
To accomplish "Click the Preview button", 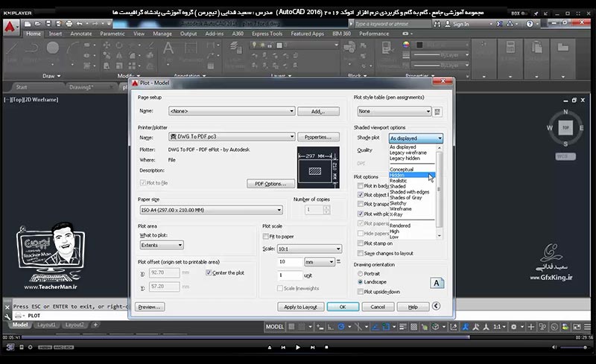I will coord(150,307).
